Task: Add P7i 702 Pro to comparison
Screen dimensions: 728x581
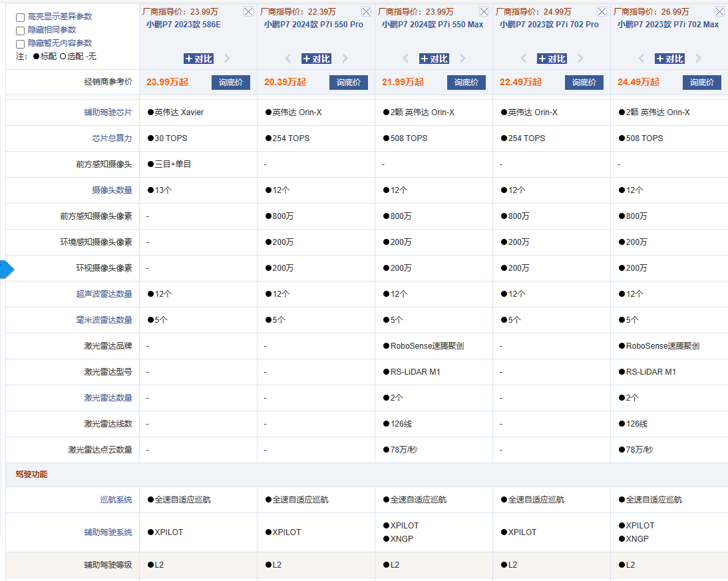Action: pyautogui.click(x=552, y=59)
